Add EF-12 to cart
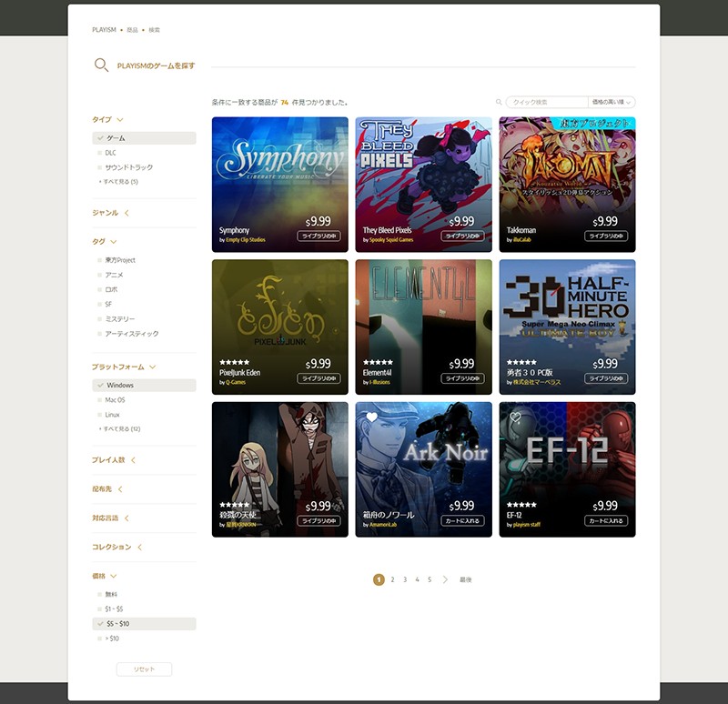Image resolution: width=728 pixels, height=704 pixels. [606, 520]
